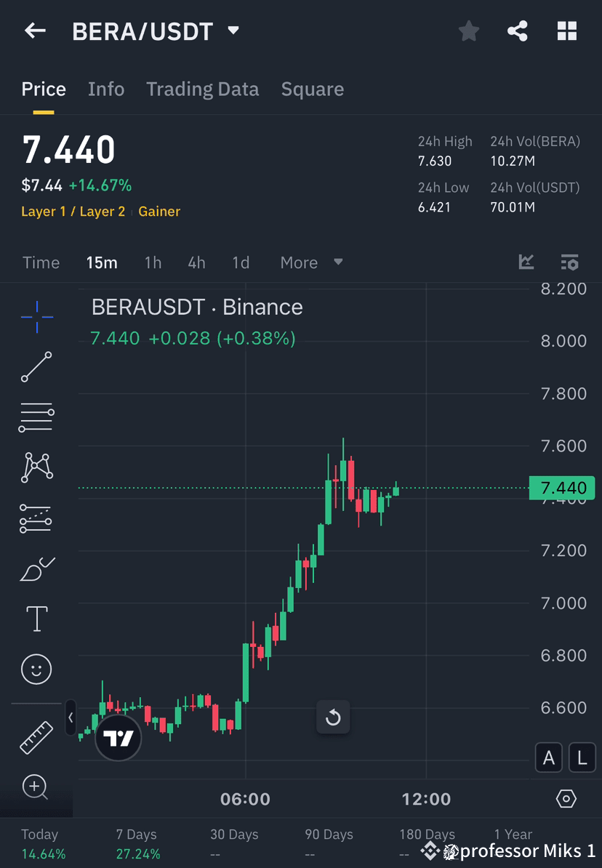Image resolution: width=602 pixels, height=868 pixels.
Task: Select the trend line drawing tool
Action: click(x=36, y=367)
